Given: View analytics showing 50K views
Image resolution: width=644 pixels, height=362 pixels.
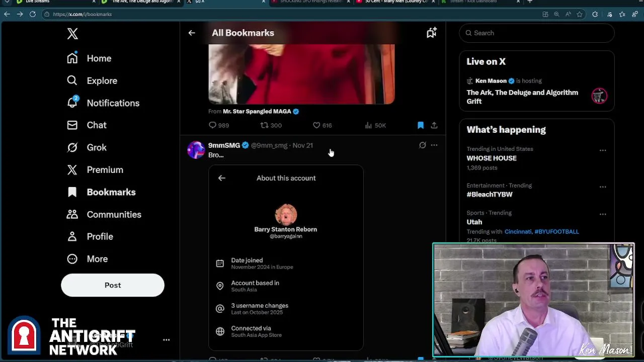Looking at the screenshot, I should tap(375, 125).
